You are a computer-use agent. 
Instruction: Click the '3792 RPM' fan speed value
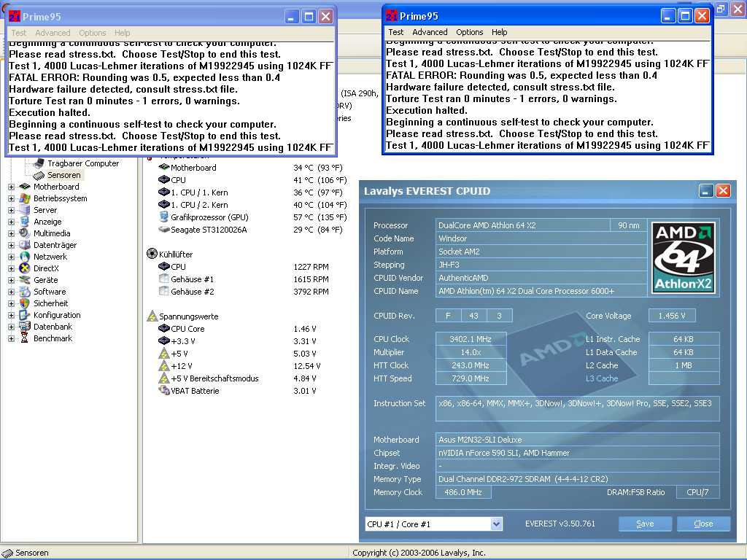point(311,292)
